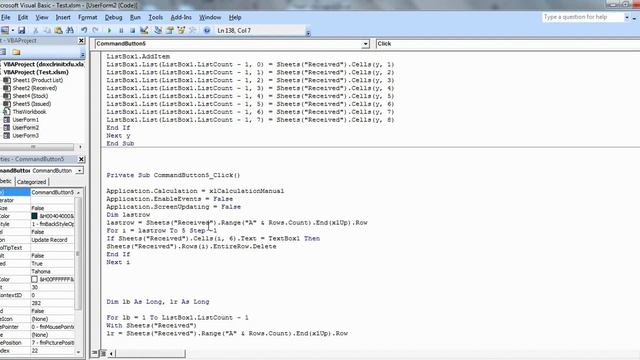Close the Properties pane
Viewport: 640px width, 360px height.
coord(81,159)
